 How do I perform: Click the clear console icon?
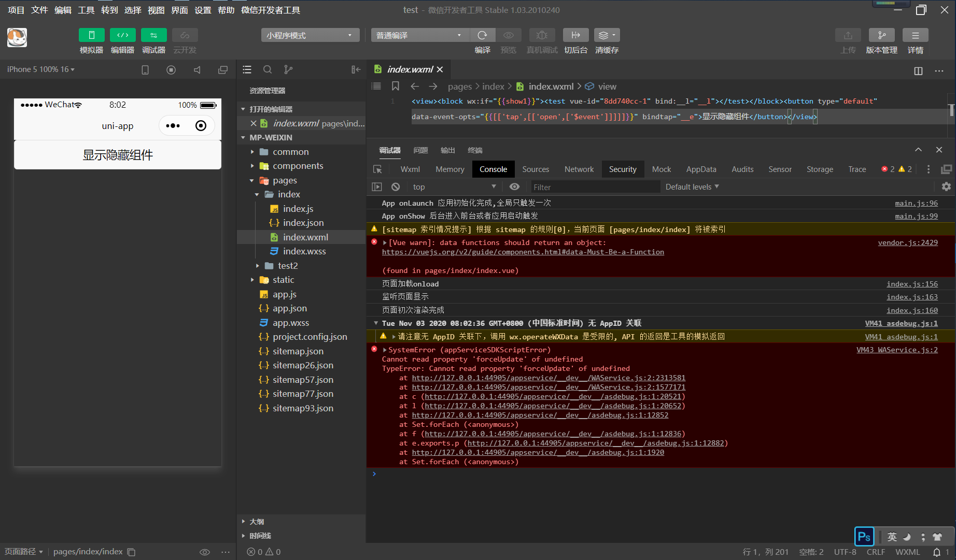pyautogui.click(x=396, y=187)
